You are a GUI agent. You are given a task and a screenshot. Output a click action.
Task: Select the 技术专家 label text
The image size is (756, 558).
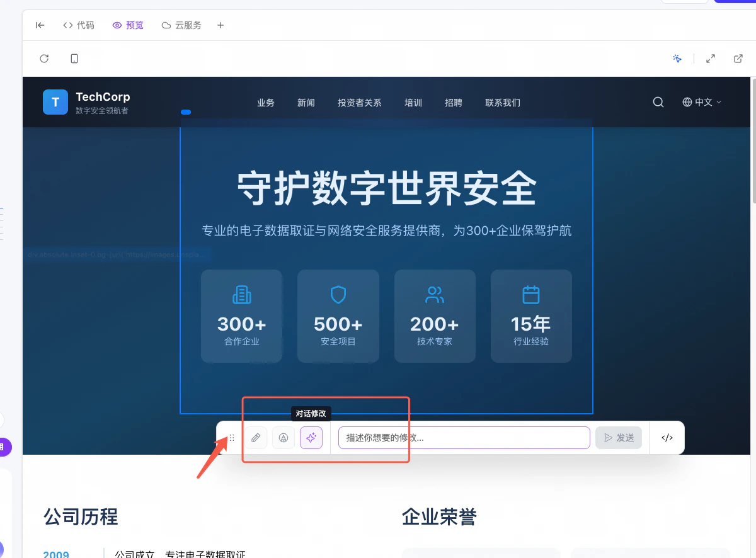[x=435, y=341]
